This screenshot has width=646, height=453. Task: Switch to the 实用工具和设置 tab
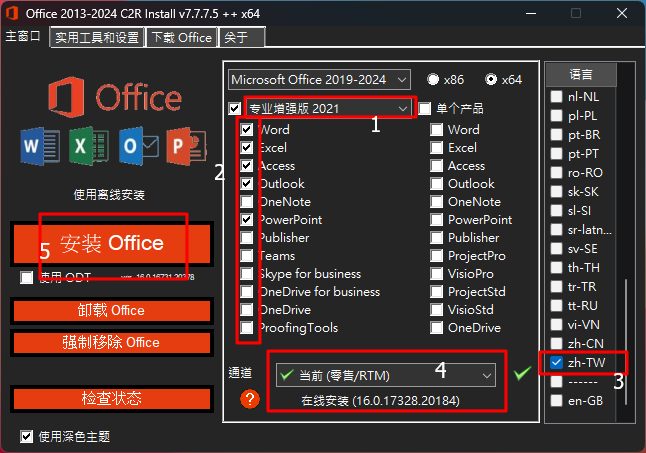97,37
